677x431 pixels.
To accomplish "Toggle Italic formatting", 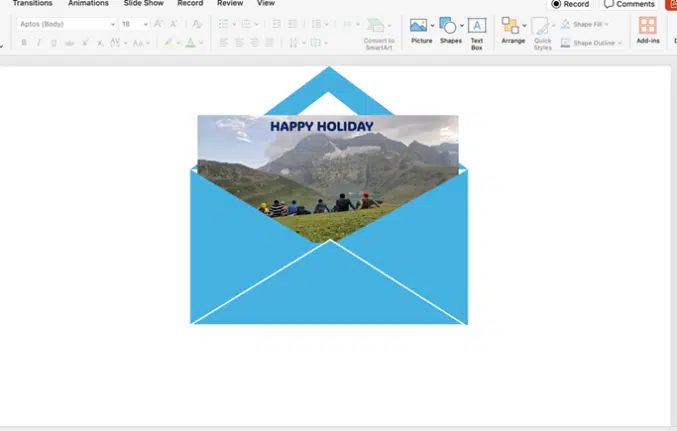I will [x=39, y=42].
